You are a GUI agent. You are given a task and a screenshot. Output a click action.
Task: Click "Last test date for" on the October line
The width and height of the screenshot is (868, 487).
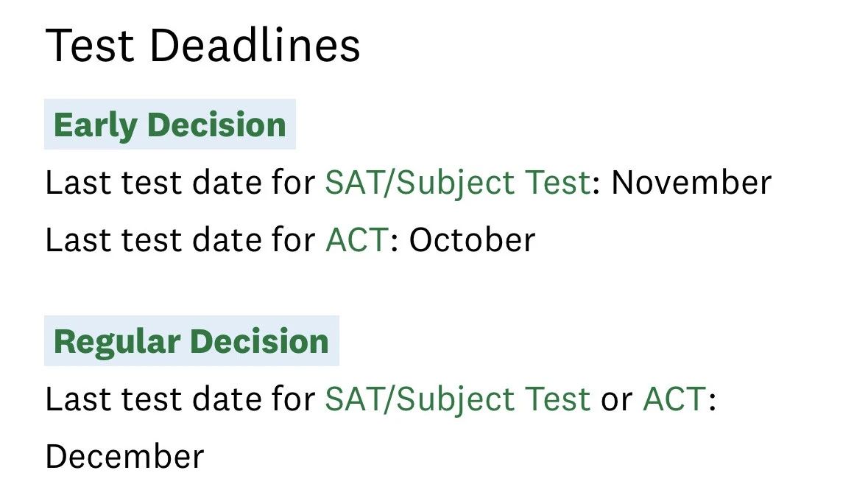180,240
